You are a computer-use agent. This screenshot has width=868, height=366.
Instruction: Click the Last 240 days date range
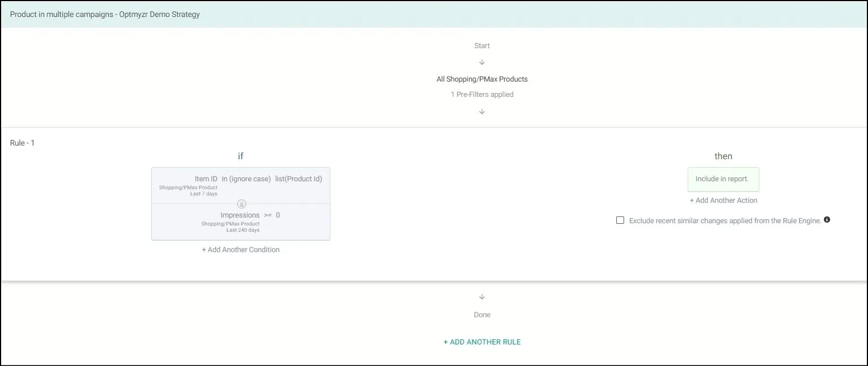tap(243, 230)
